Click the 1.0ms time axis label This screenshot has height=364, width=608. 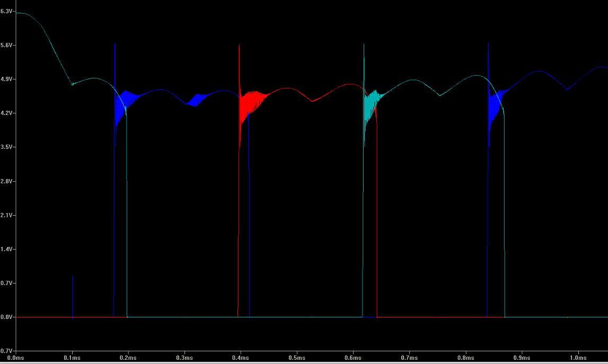point(578,358)
